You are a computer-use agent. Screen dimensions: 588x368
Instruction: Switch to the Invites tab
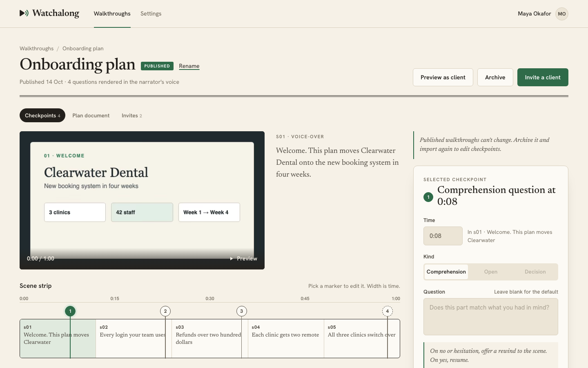[x=132, y=115]
